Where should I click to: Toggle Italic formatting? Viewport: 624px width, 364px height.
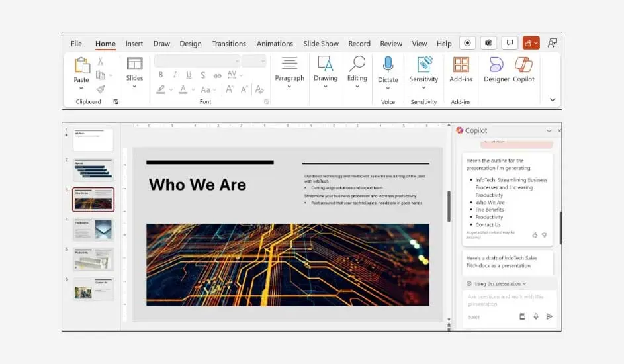point(175,75)
